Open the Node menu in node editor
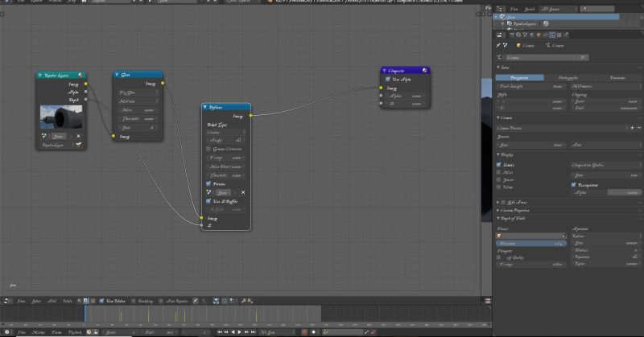 (x=68, y=301)
